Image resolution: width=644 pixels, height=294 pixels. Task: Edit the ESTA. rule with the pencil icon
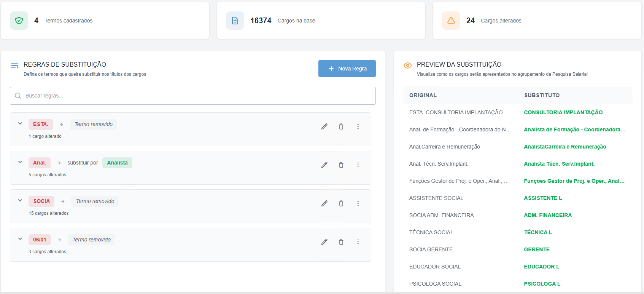coord(324,126)
